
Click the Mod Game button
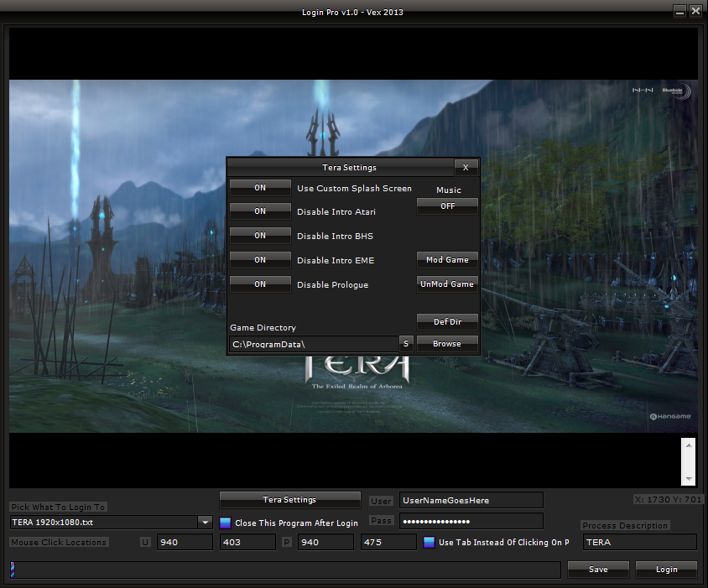tap(447, 260)
